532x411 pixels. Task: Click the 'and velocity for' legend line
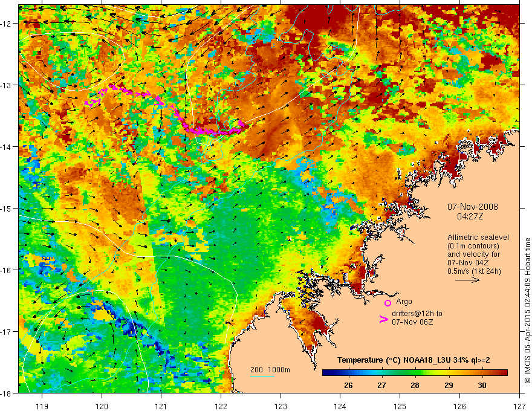pyautogui.click(x=473, y=254)
